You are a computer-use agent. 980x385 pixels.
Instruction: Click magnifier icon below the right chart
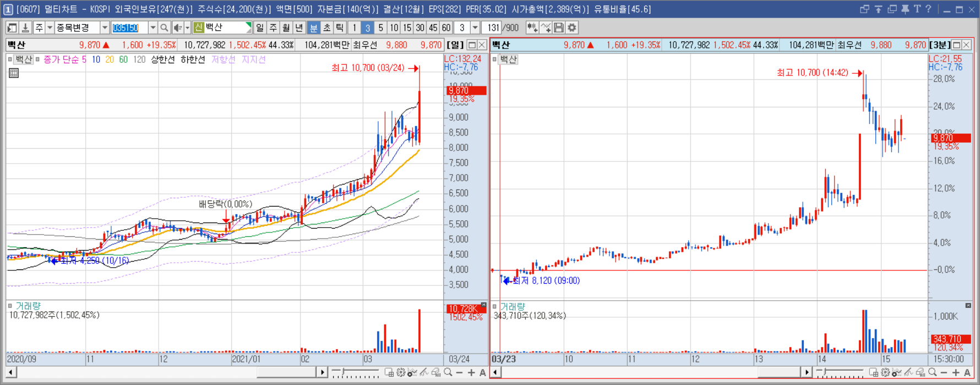(932, 373)
